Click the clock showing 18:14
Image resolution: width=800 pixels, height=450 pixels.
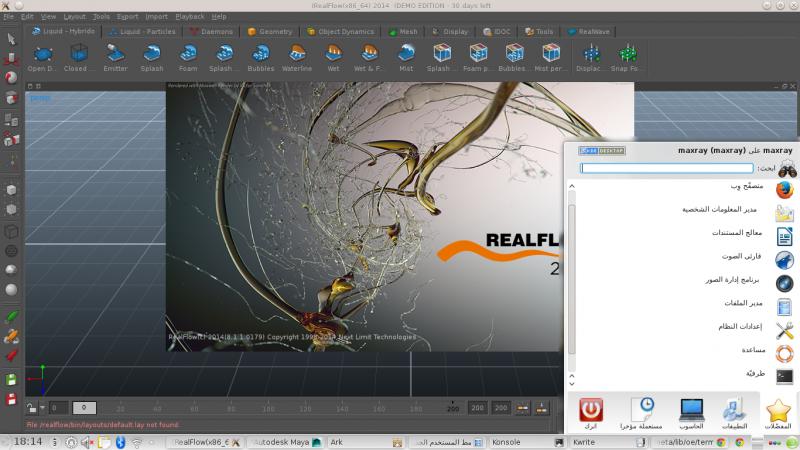(28, 441)
